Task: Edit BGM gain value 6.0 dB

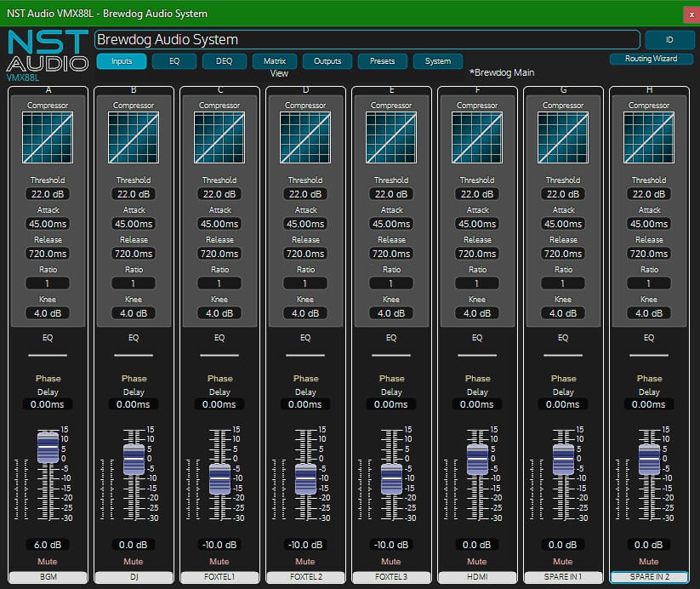Action: point(48,545)
